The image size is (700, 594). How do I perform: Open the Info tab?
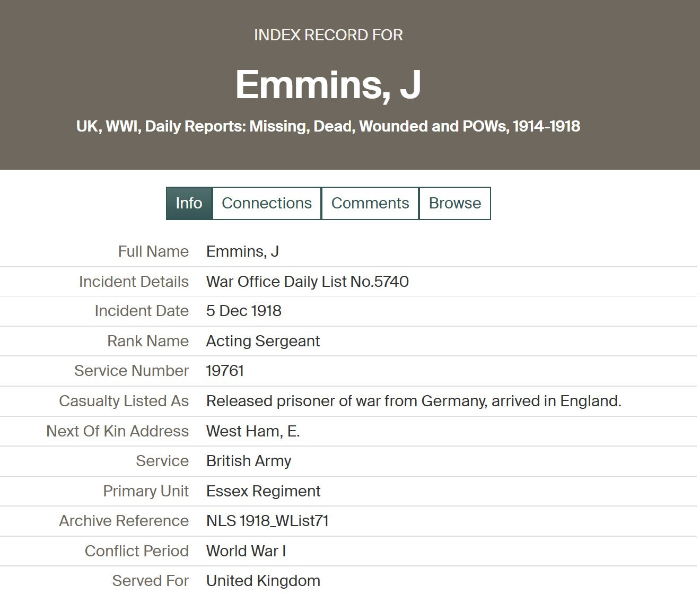[189, 203]
